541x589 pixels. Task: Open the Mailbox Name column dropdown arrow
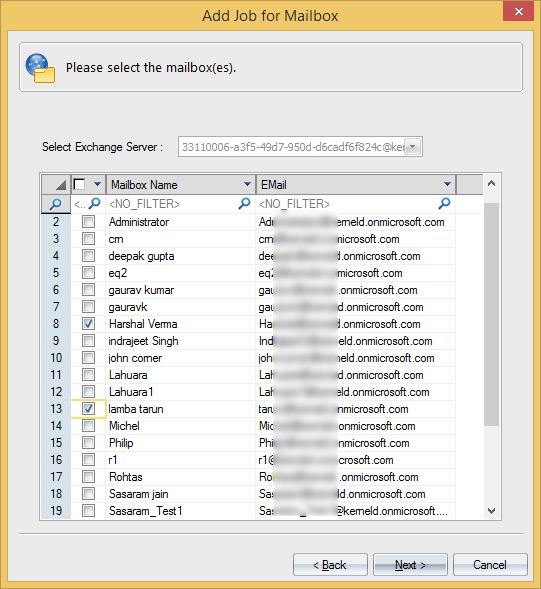[x=247, y=184]
